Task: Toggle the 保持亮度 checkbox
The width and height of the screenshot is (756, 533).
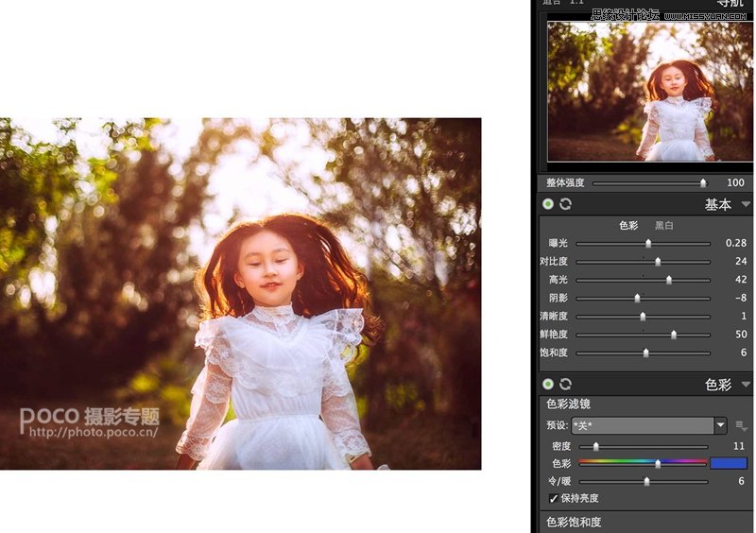Action: point(553,498)
